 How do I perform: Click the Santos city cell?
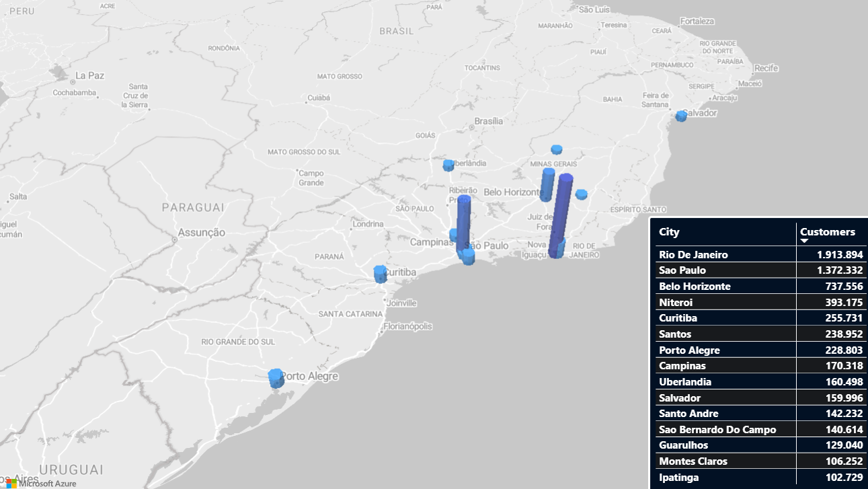[x=675, y=334]
